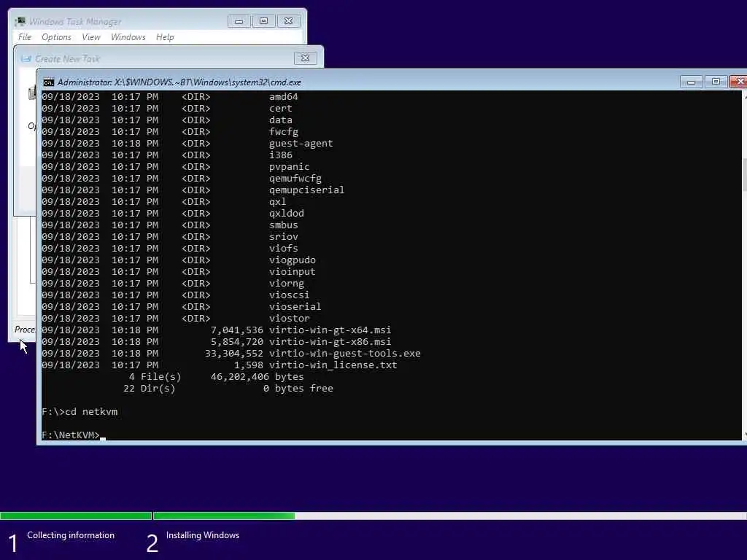Open the Options menu in Task Manager
The image size is (747, 560).
tap(56, 37)
